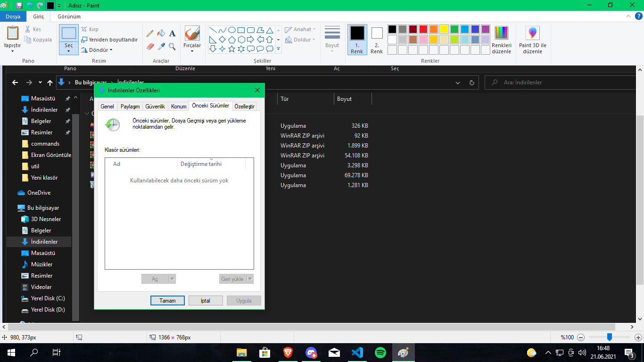Viewport: 644px width, 362px height.
Task: Click the Undo arrow in the title bar
Action: [x=30, y=5]
